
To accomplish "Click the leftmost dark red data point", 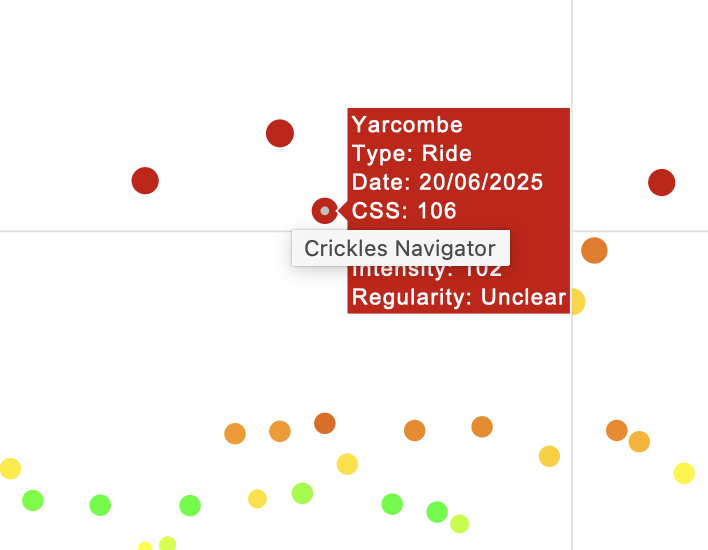I will point(146,181).
